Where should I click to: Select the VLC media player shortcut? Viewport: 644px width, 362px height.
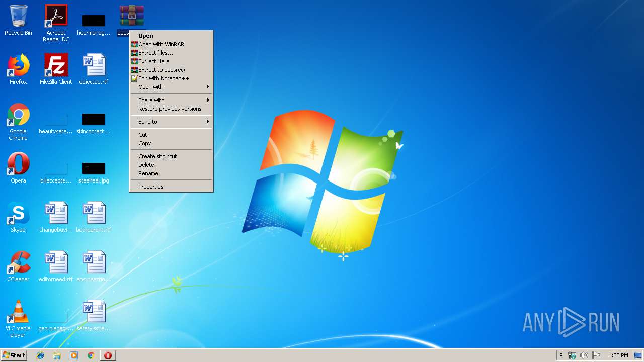pos(18,319)
